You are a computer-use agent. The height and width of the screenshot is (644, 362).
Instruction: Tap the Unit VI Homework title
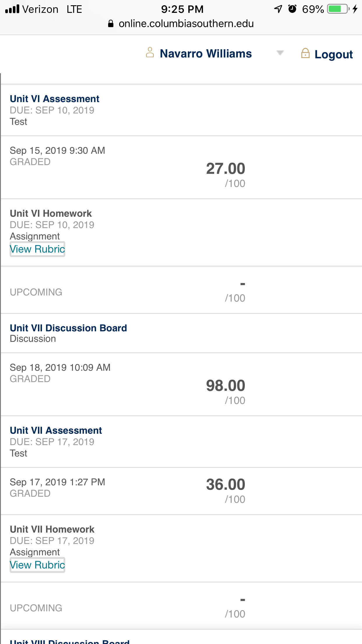pos(51,213)
